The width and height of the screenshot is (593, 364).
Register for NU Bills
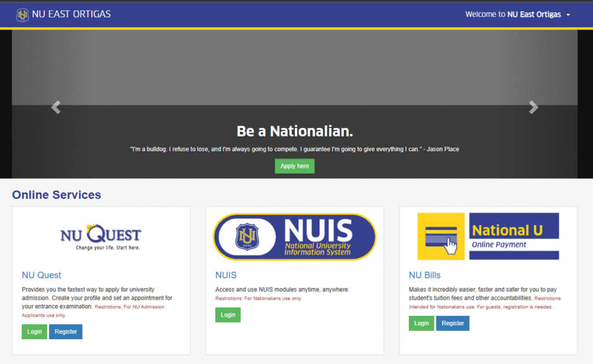click(x=453, y=323)
